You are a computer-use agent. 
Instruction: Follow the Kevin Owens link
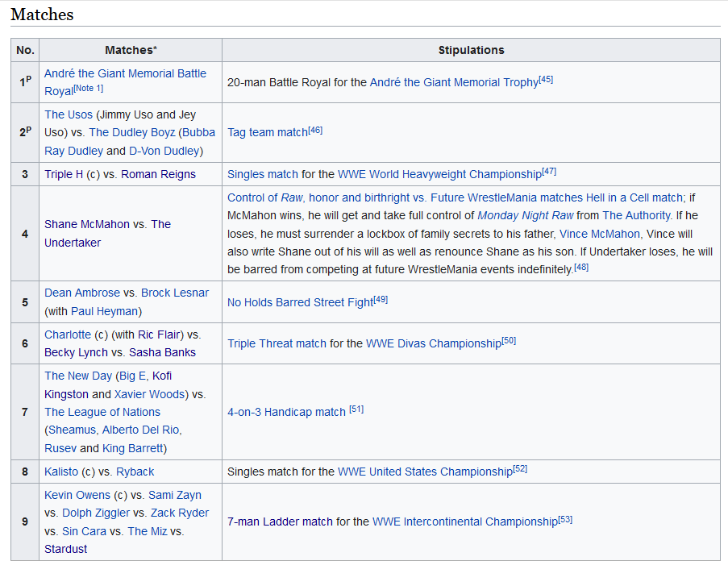[x=79, y=495]
